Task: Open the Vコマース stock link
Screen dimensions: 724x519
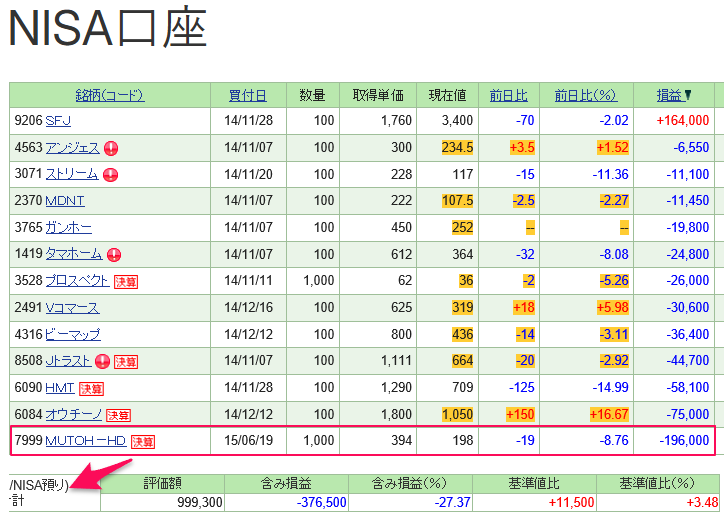Action: tap(73, 308)
